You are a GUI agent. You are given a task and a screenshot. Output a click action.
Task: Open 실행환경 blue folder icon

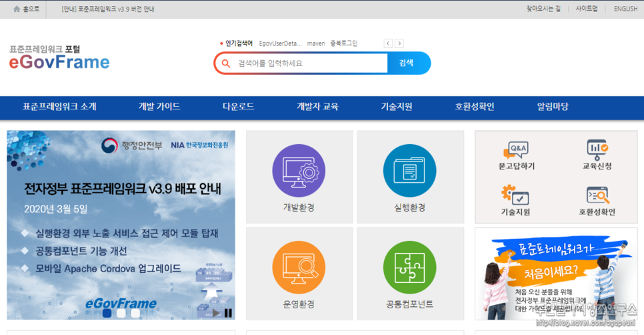coord(409,171)
